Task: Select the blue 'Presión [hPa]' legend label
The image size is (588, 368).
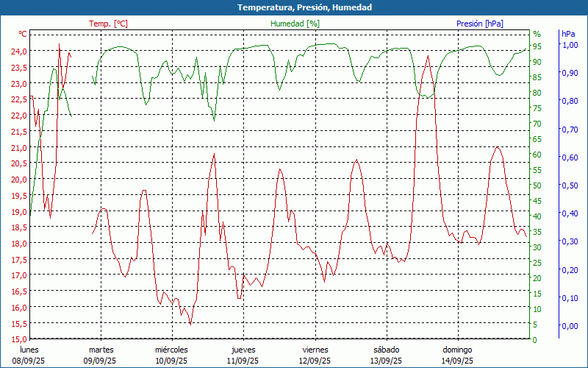Action: click(479, 24)
